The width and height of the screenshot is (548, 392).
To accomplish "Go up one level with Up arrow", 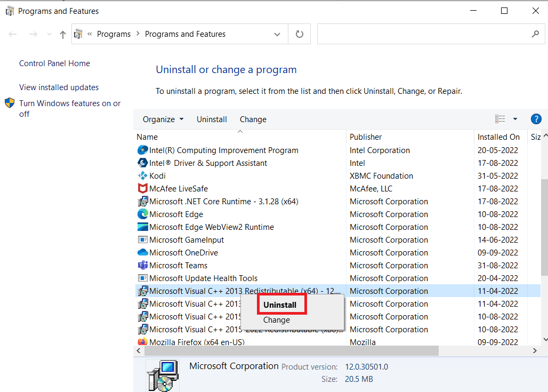I will [x=63, y=34].
